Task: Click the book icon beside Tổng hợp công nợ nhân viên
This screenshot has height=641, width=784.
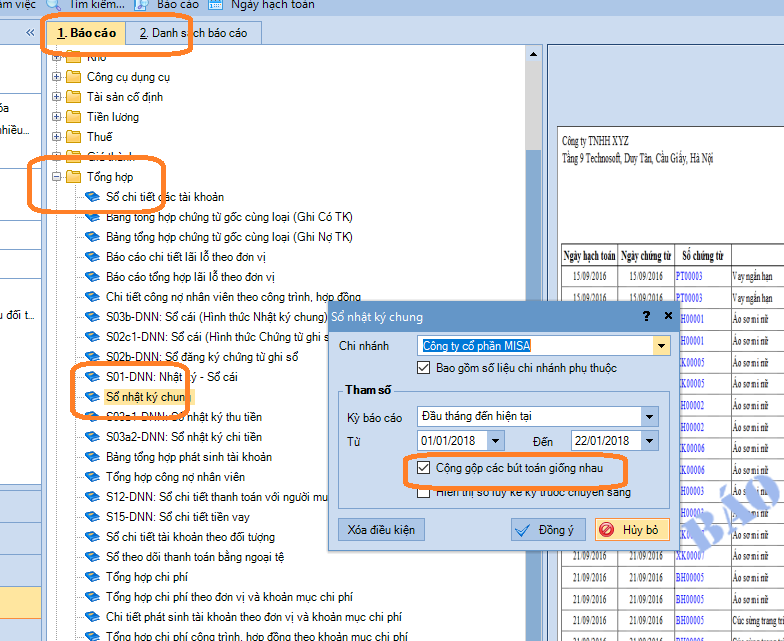Action: (93, 477)
